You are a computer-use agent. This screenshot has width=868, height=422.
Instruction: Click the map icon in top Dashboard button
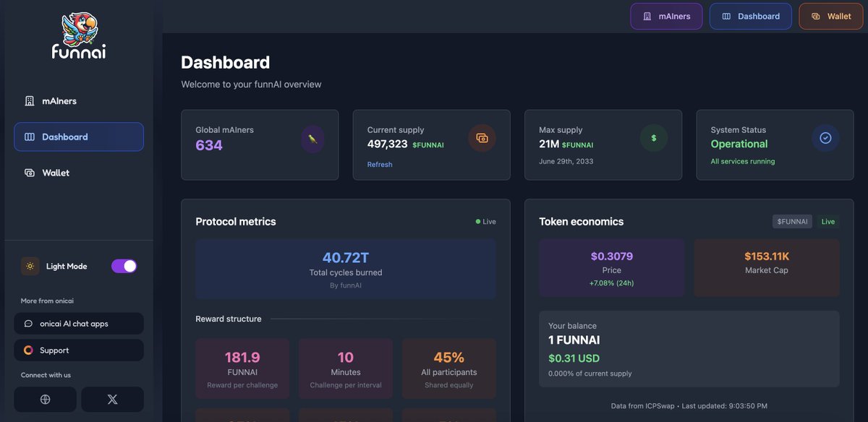pyautogui.click(x=726, y=16)
